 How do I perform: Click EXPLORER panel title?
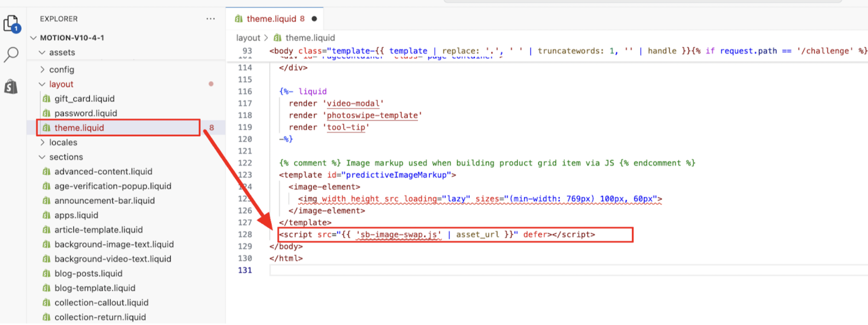point(59,19)
